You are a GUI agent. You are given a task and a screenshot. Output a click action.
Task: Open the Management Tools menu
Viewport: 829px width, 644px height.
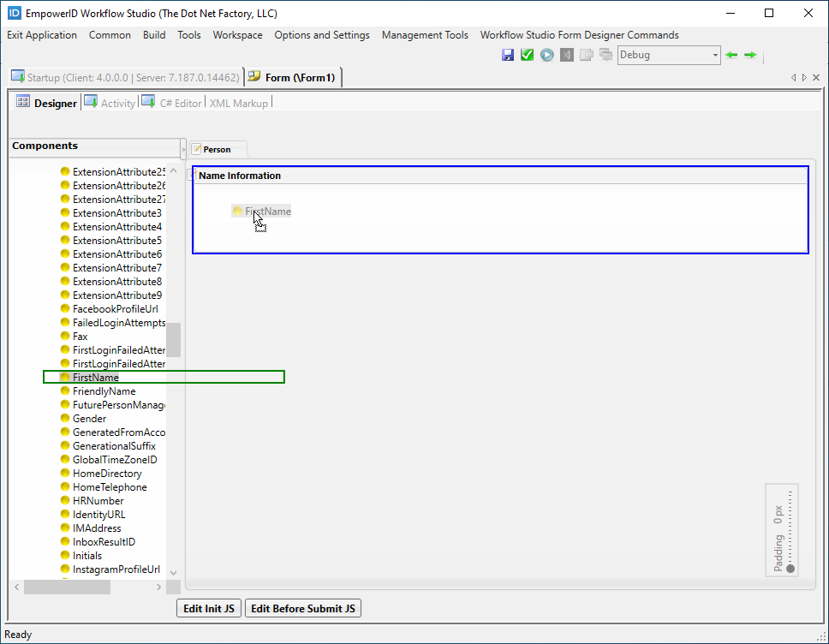coord(425,35)
